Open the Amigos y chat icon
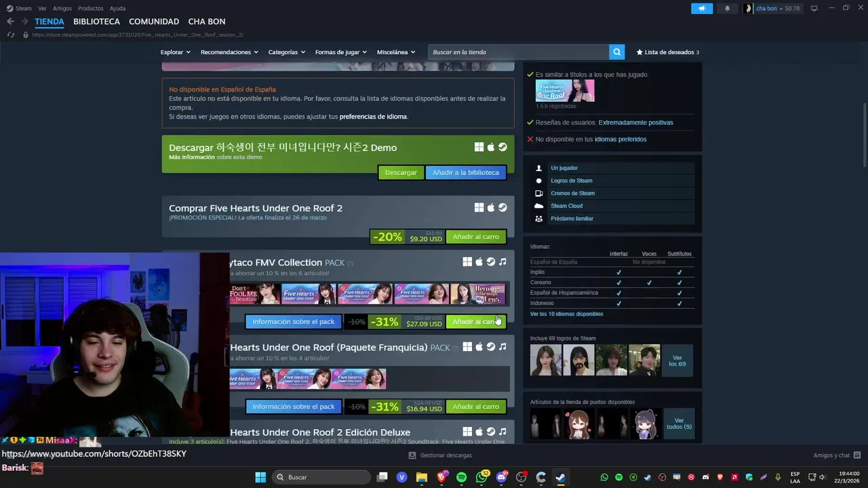 pos(857,455)
